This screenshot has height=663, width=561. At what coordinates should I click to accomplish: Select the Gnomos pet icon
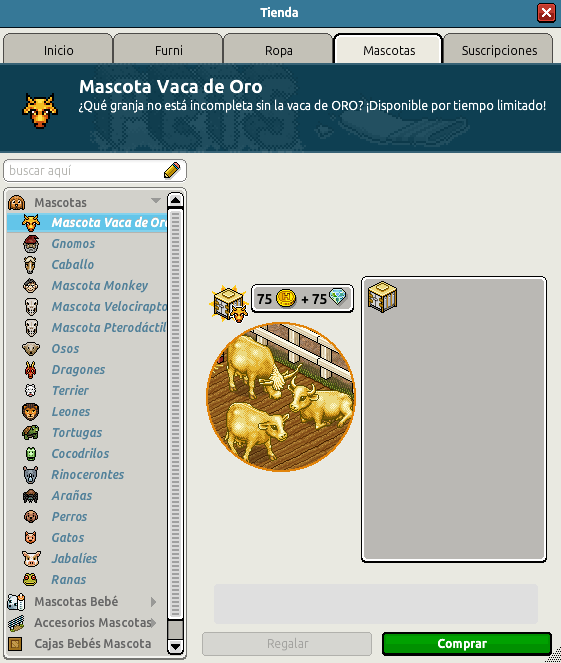[x=31, y=244]
